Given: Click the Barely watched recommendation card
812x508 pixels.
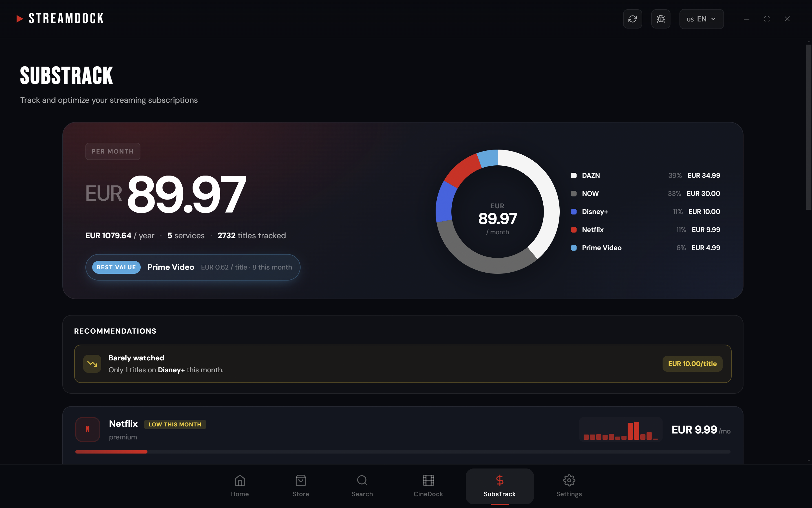Looking at the screenshot, I should click(x=403, y=364).
